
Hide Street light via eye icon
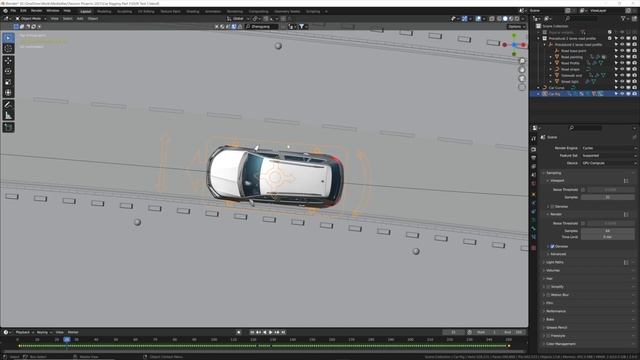click(x=622, y=82)
